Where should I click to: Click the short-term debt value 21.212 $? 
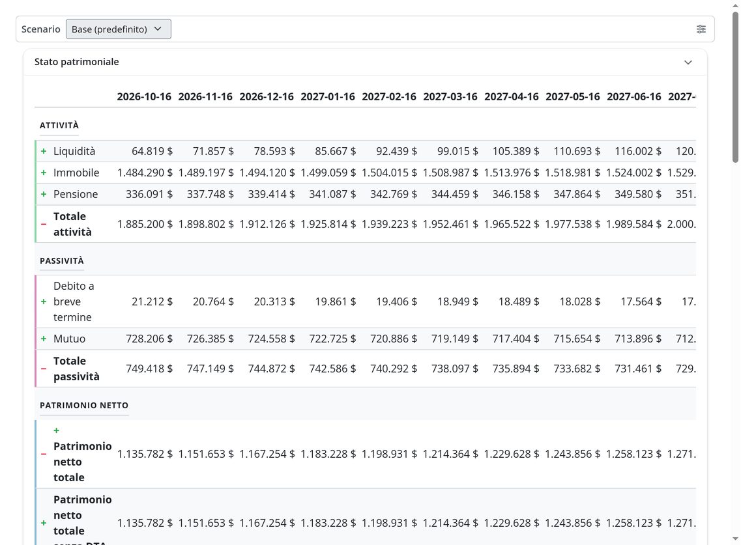[152, 301]
